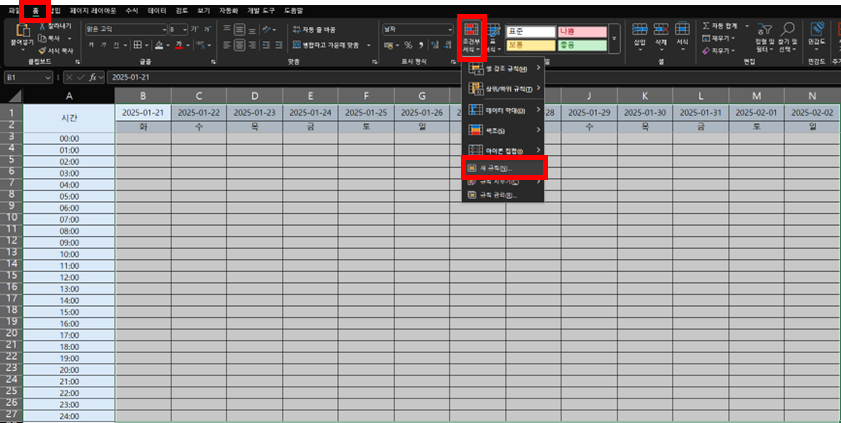This screenshot has height=423, width=841.
Task: Click the increase indent icon
Action: tap(280, 45)
